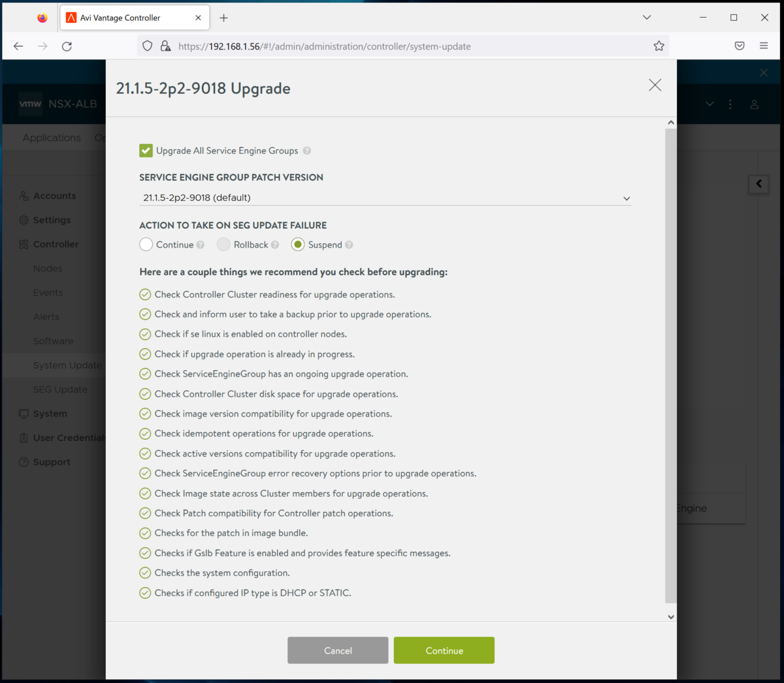The width and height of the screenshot is (784, 683).
Task: Open help tooltip for Upgrade All Service Engine Groups
Action: click(x=307, y=151)
